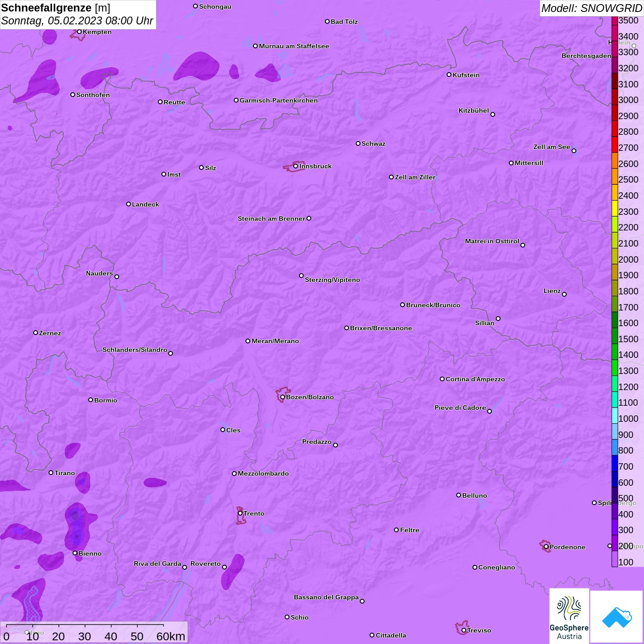Click the 60km scale bar label

(171, 636)
